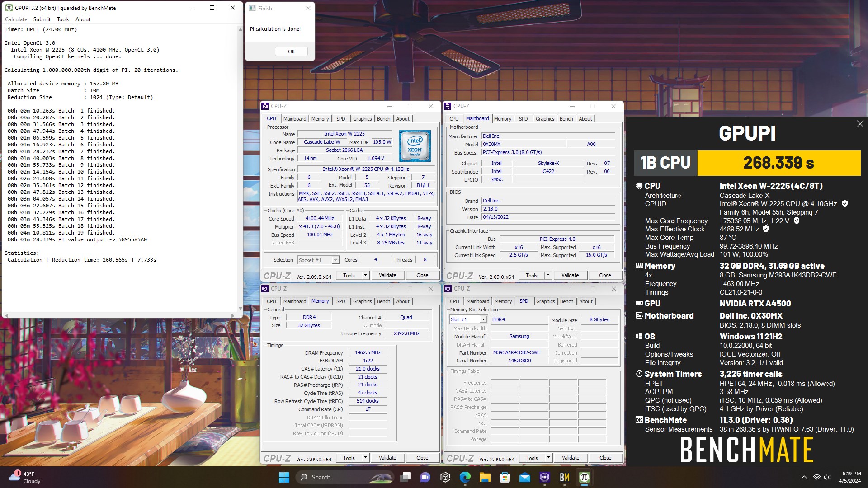Expand Tools arrow in CPU-Z Mainboard window
Viewport: 868px width, 488px height.
click(548, 275)
